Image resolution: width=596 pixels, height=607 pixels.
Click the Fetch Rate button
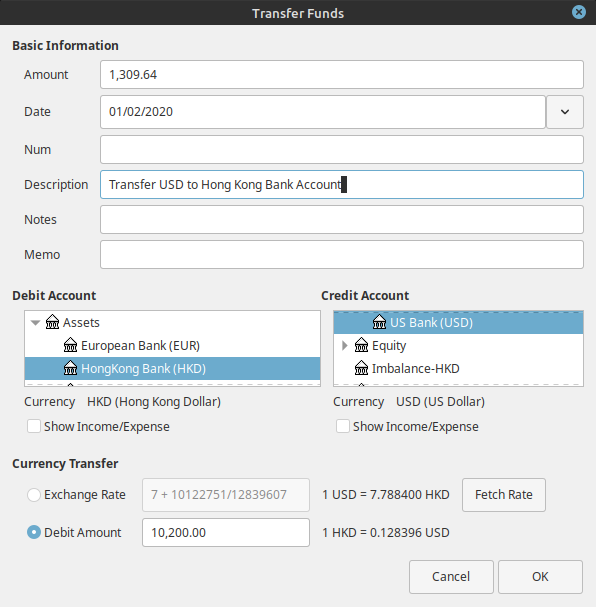(x=504, y=495)
